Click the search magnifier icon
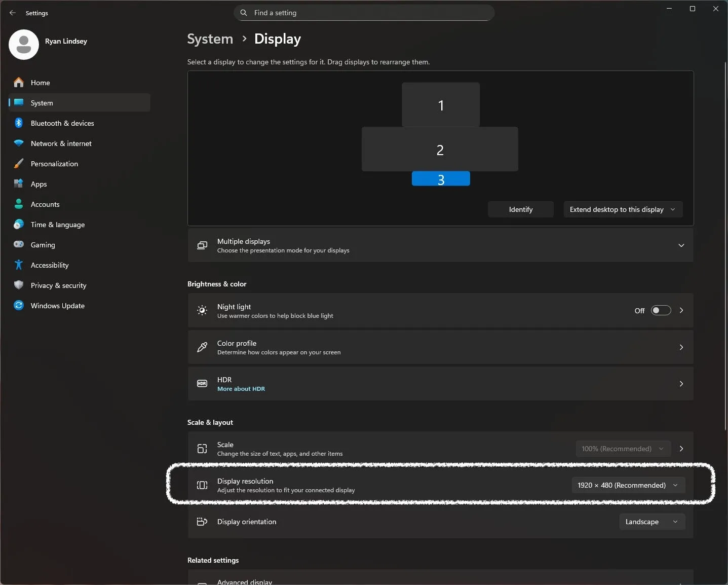 coord(244,13)
